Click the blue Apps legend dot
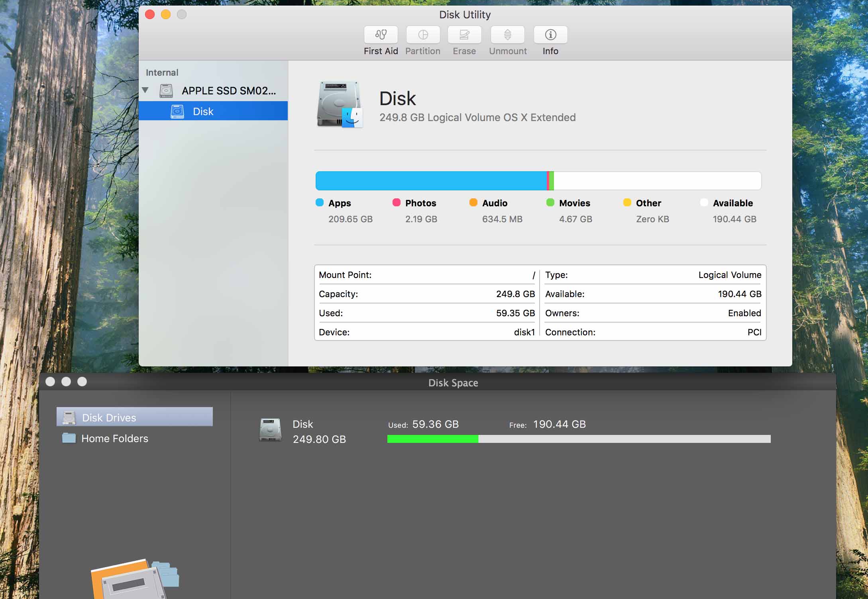The width and height of the screenshot is (868, 599). 320,202
